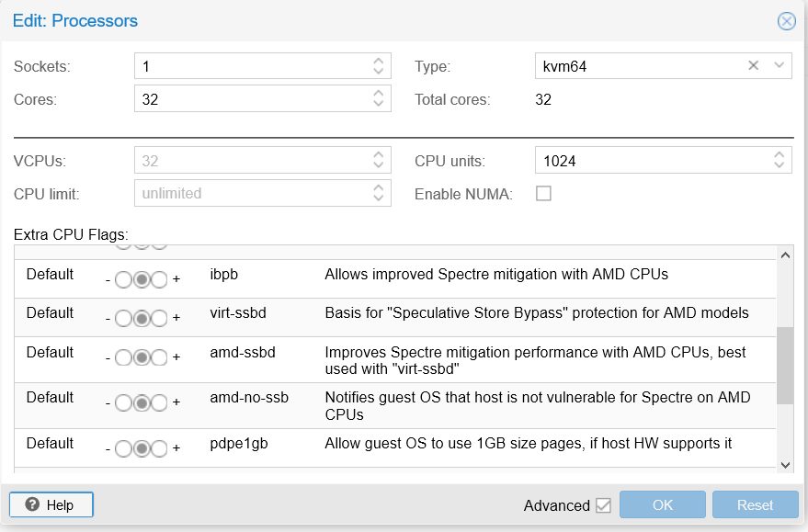Turn on the ibpb flag
This screenshot has height=532, width=808.
159,279
